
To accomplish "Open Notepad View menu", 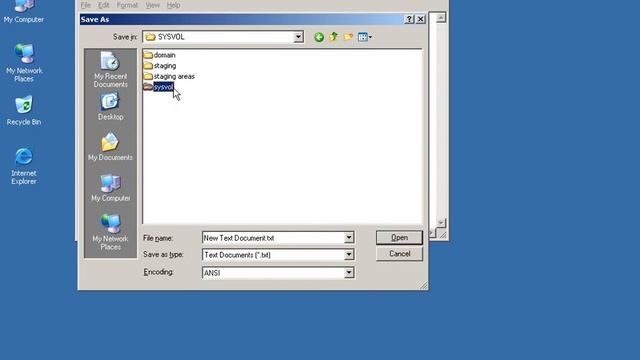I will (x=153, y=5).
